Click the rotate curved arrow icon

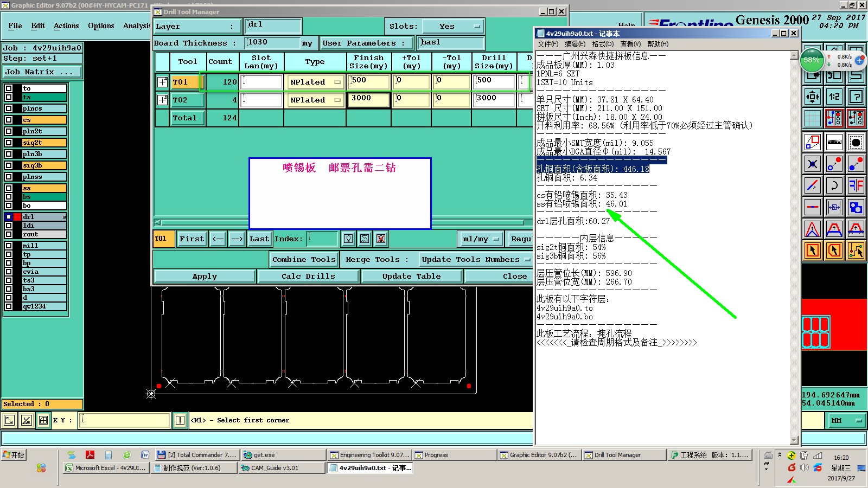[x=834, y=185]
